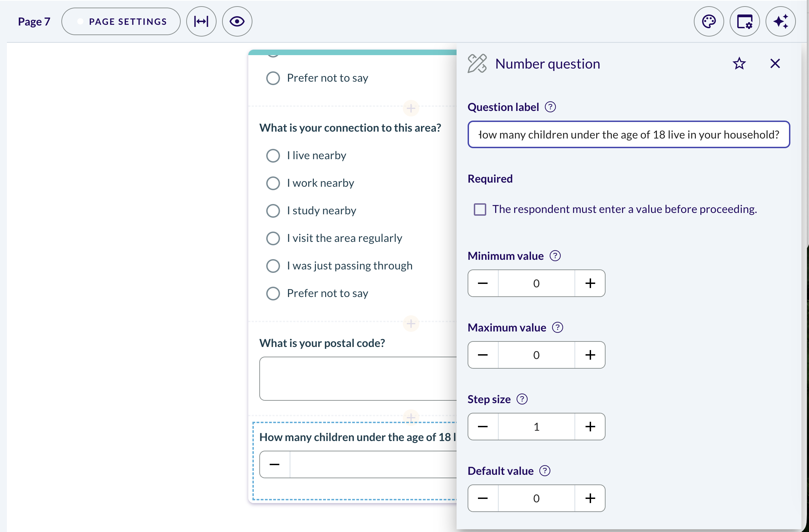The width and height of the screenshot is (809, 532).
Task: Add element above the children question plus
Action: [x=411, y=417]
